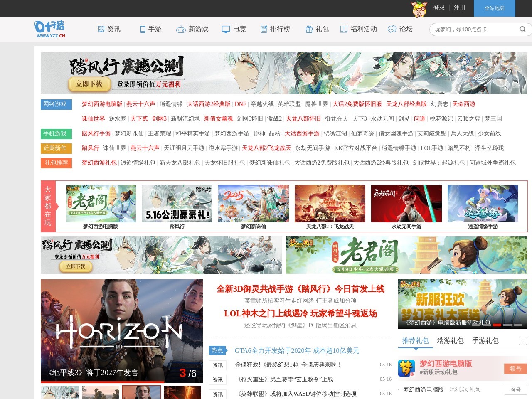This screenshot has width=532, height=399.
Task: Click the 梦幻新诛仙 thumbnail
Action: 254,204
